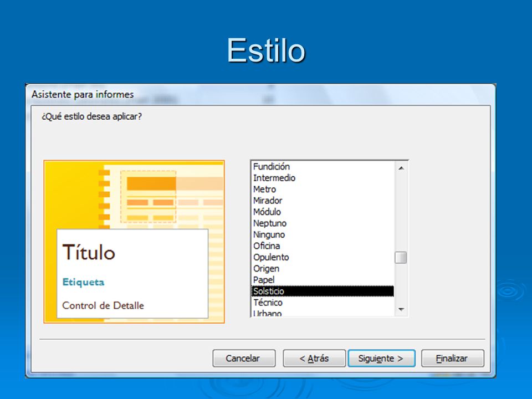The height and width of the screenshot is (399, 532).
Task: Choose the Técnico style
Action: [323, 303]
